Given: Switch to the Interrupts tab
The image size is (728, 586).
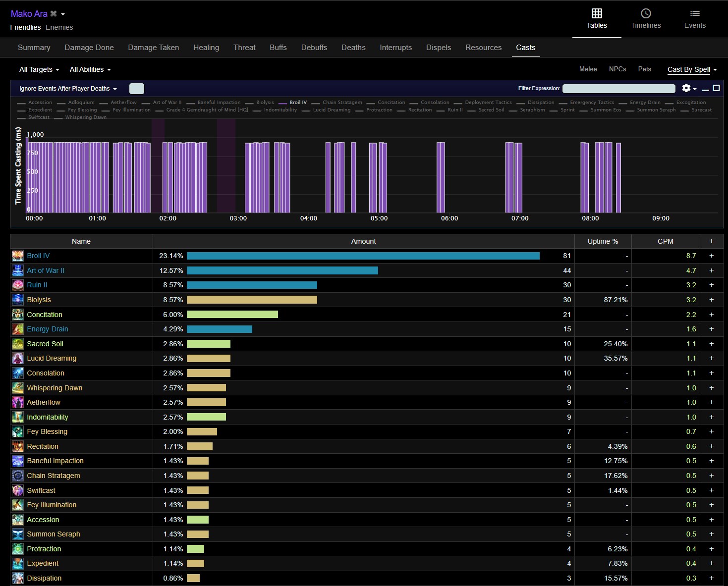Looking at the screenshot, I should [x=396, y=48].
